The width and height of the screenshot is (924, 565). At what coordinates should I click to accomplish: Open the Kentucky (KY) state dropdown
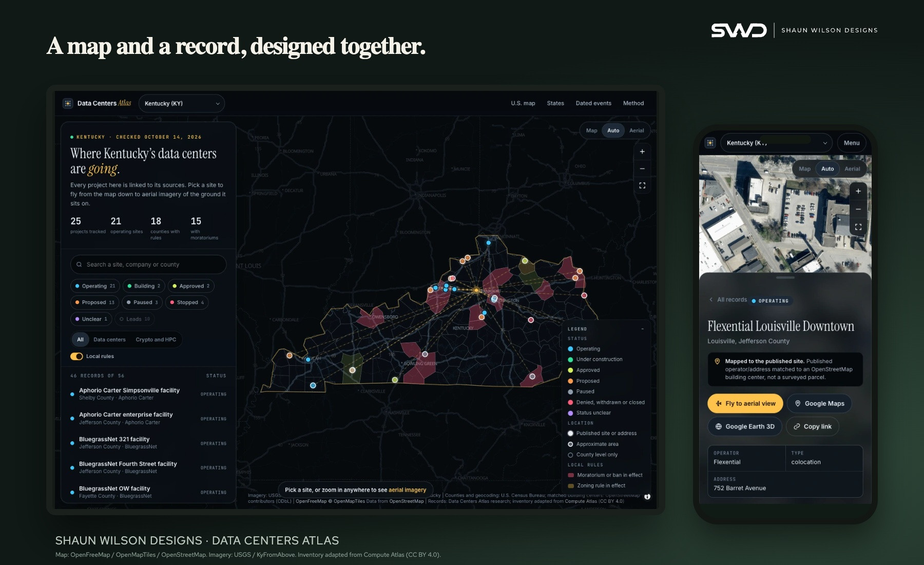coord(182,103)
